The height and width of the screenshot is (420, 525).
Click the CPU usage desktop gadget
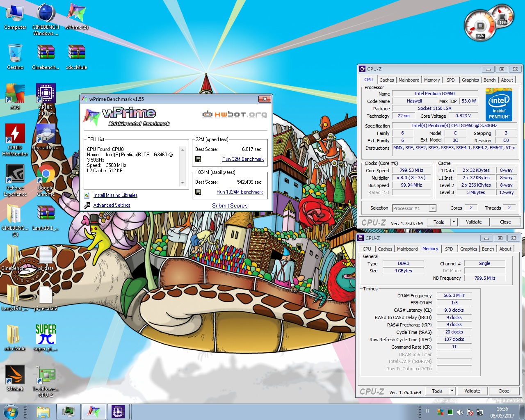[x=481, y=26]
